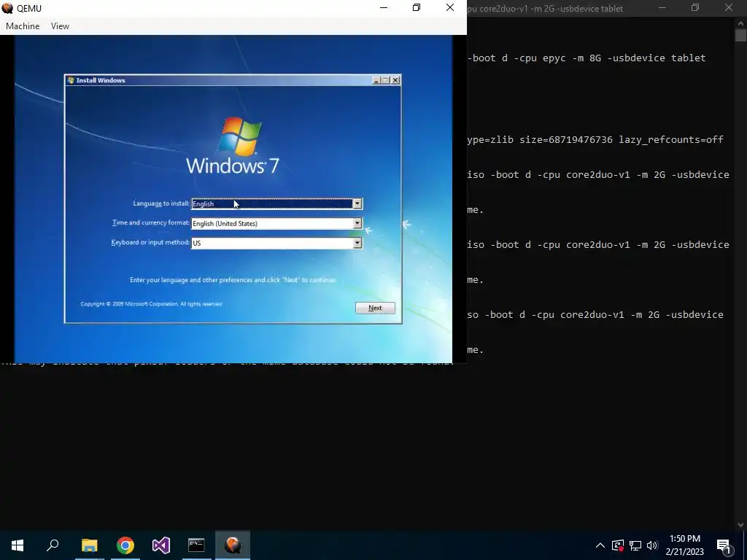
Task: Click the terminal scrollbar down arrow
Action: [740, 524]
